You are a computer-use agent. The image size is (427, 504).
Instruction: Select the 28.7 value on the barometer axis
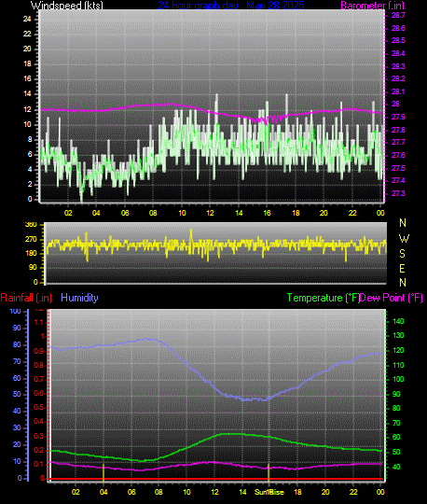pos(398,15)
